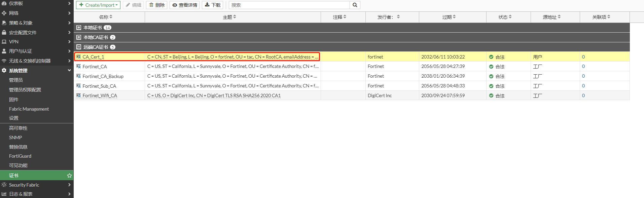Open FortiGuard settings page

20,156
